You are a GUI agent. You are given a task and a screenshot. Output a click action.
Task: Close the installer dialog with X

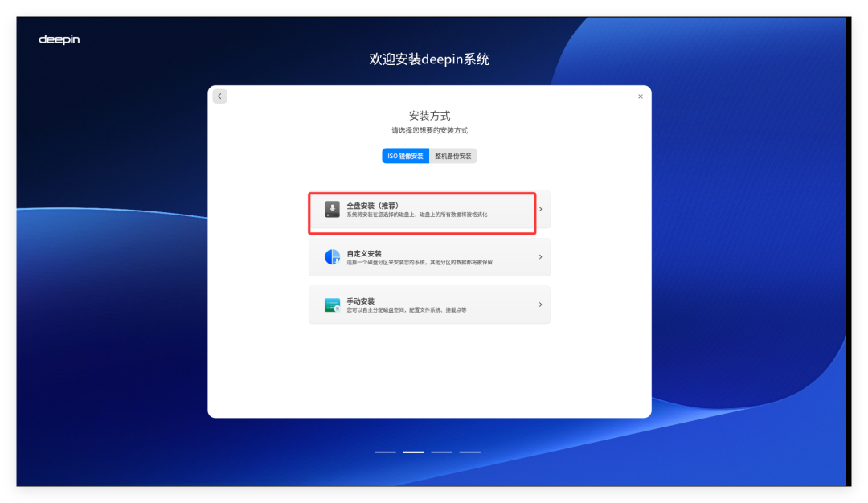[x=641, y=96]
